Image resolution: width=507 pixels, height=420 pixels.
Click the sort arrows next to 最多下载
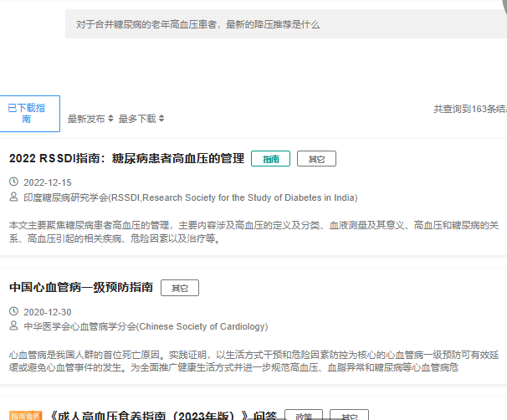click(161, 119)
